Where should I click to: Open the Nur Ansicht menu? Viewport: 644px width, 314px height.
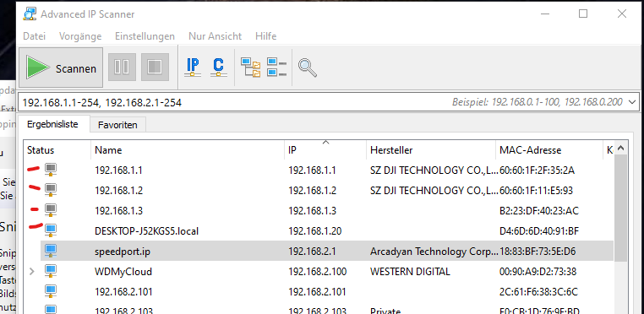(215, 36)
